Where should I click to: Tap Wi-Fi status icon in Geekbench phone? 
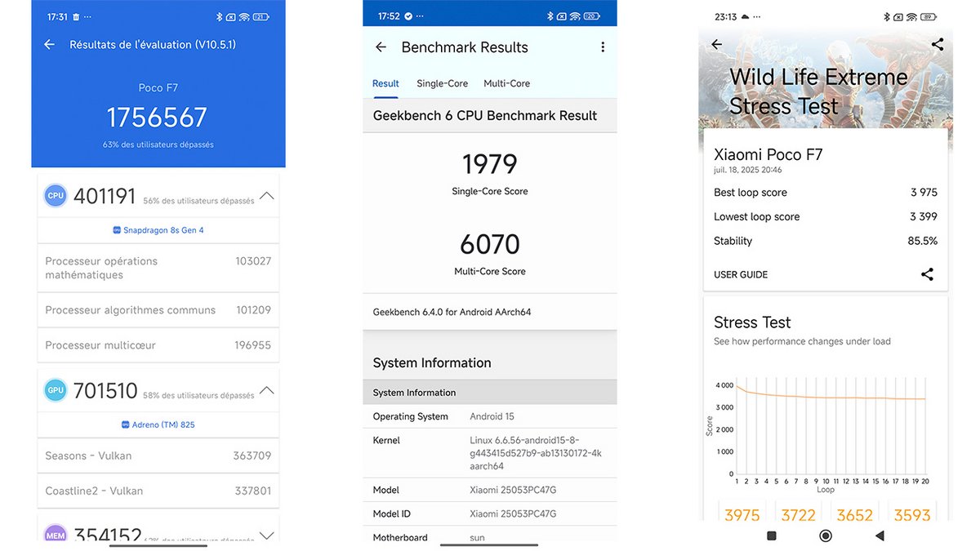575,16
